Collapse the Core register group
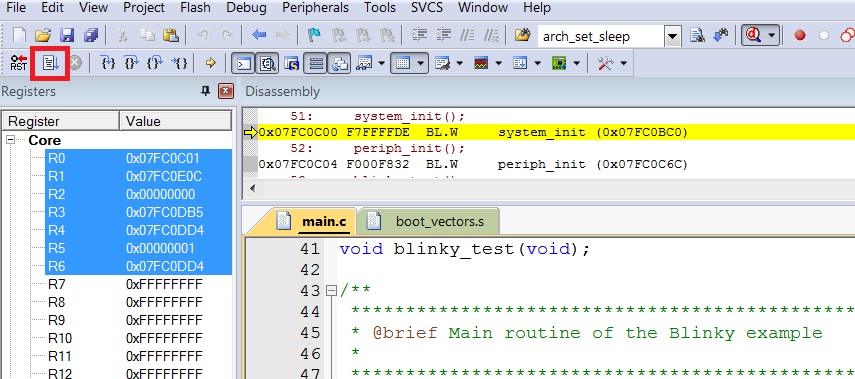This screenshot has width=855, height=379. pos(10,140)
